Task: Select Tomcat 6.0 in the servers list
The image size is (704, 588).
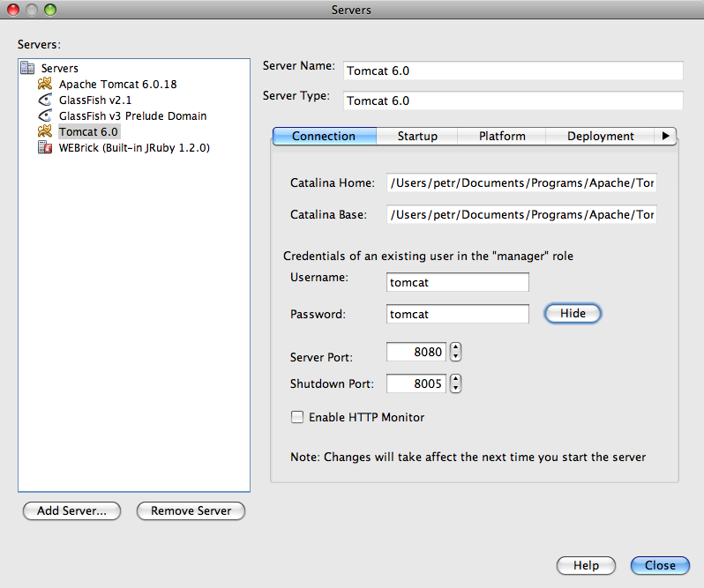Action: [88, 132]
